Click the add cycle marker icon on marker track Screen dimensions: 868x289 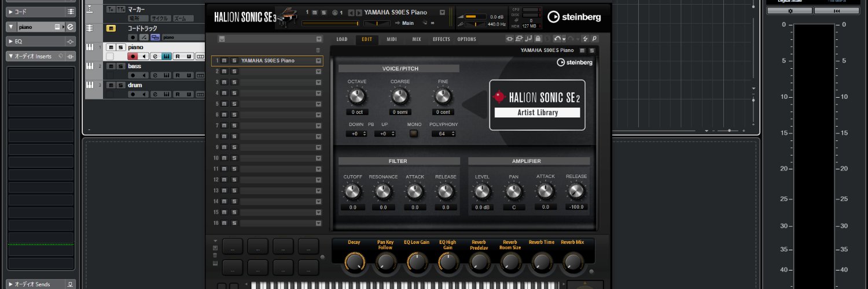120,9
